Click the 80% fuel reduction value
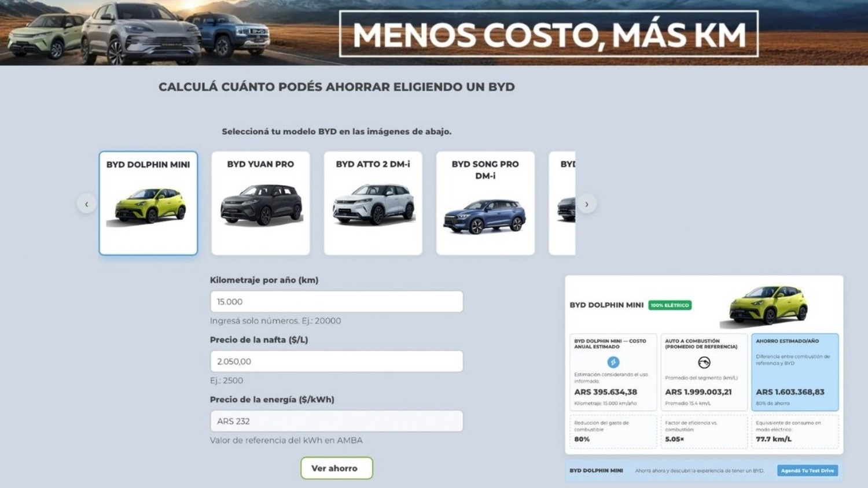 click(582, 439)
